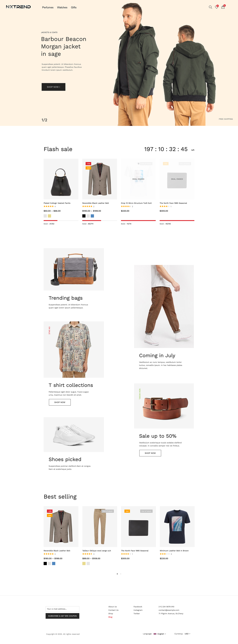Open the black bucket bag product thumbnail
This screenshot has width=238, height=644.
(x=61, y=179)
